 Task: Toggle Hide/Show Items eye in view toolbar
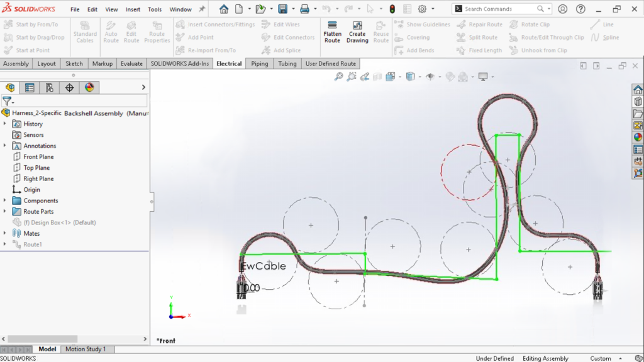430,75
